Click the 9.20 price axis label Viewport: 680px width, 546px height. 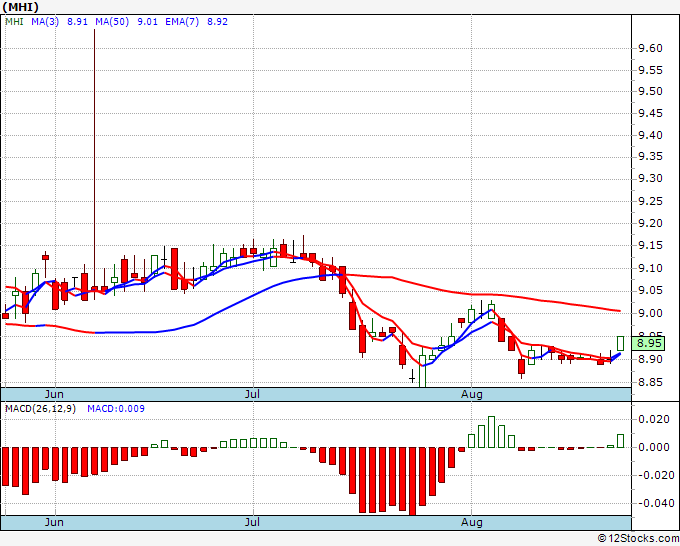click(x=651, y=224)
